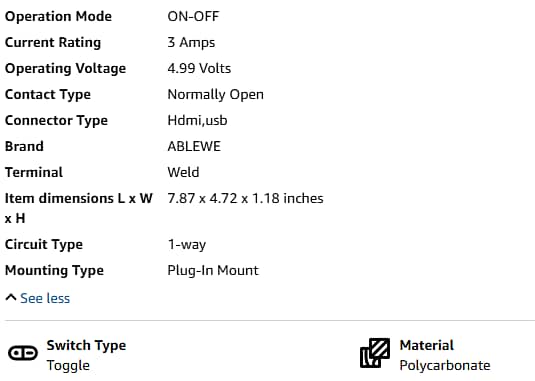Viewport: 535px width, 381px height.
Task: Click the Normally Open contact type value
Action: click(x=216, y=94)
